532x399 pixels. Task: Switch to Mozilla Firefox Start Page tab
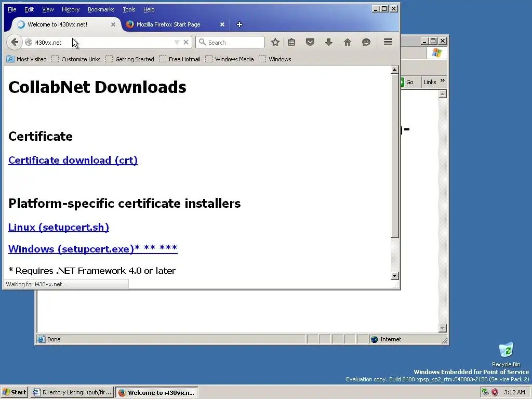click(x=173, y=24)
